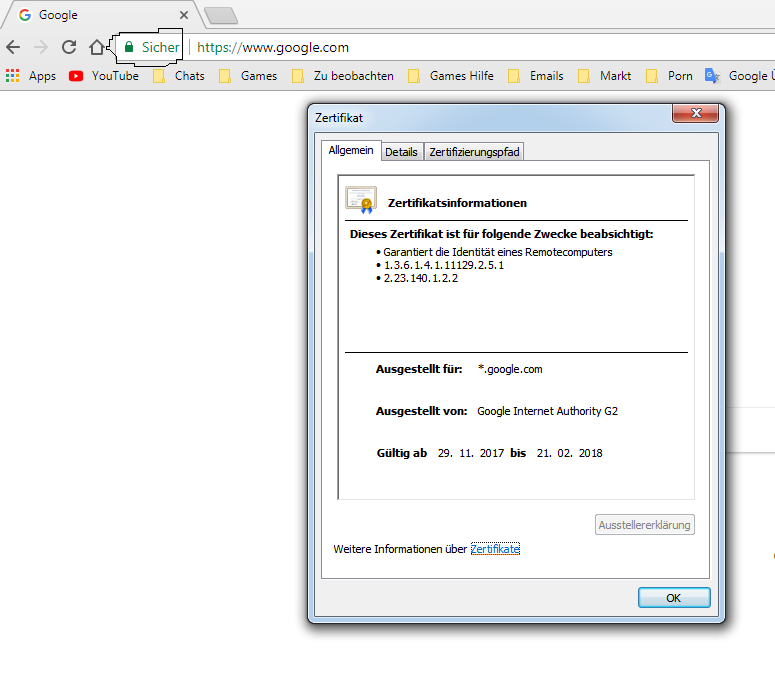Close the Zertifikat dialog window
775x673 pixels.
click(695, 113)
